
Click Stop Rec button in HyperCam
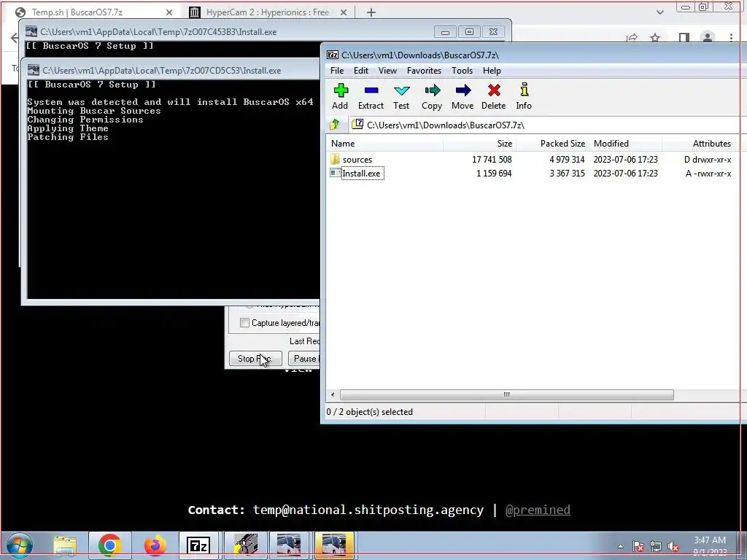point(255,359)
